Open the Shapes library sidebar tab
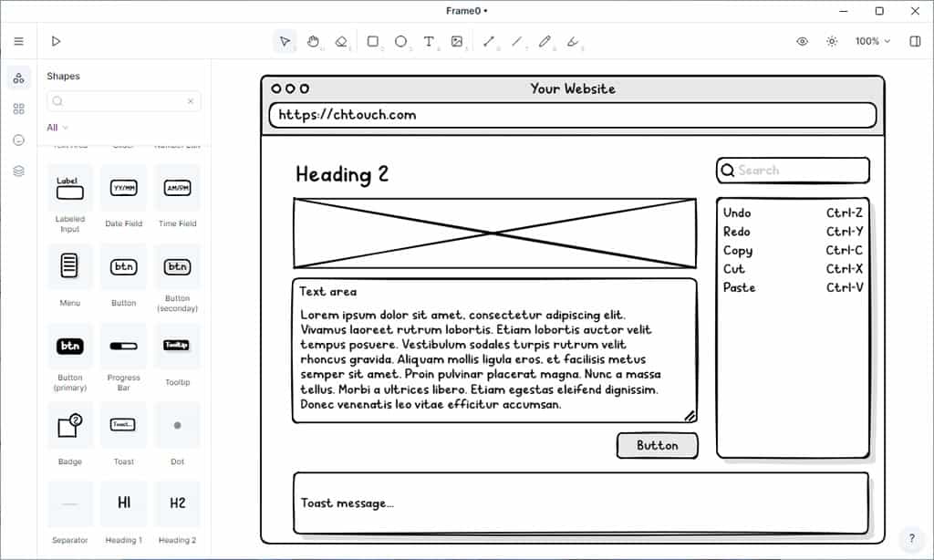Screen dimensions: 934x560 [18, 78]
